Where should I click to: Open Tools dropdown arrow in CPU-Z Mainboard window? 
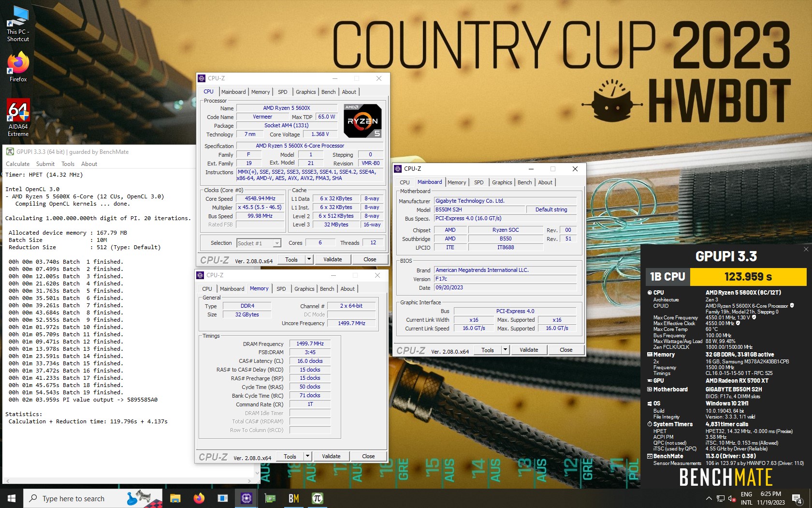tap(505, 350)
